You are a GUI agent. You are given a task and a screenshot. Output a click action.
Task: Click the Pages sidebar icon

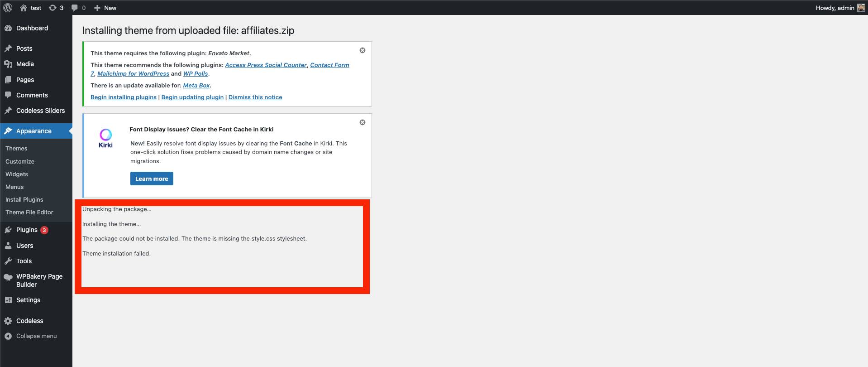[8, 80]
